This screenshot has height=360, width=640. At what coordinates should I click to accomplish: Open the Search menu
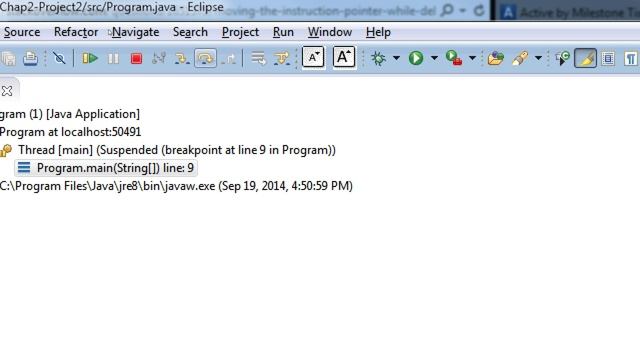(190, 32)
